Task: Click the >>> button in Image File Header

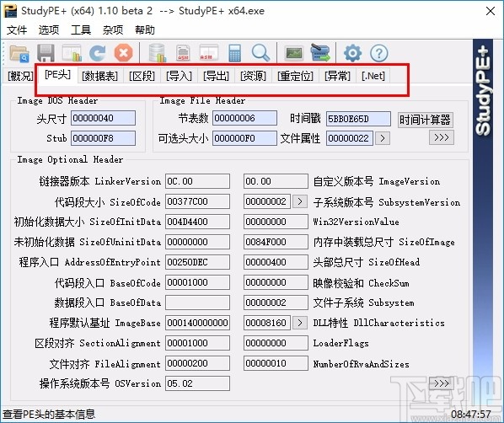Action: pos(442,137)
